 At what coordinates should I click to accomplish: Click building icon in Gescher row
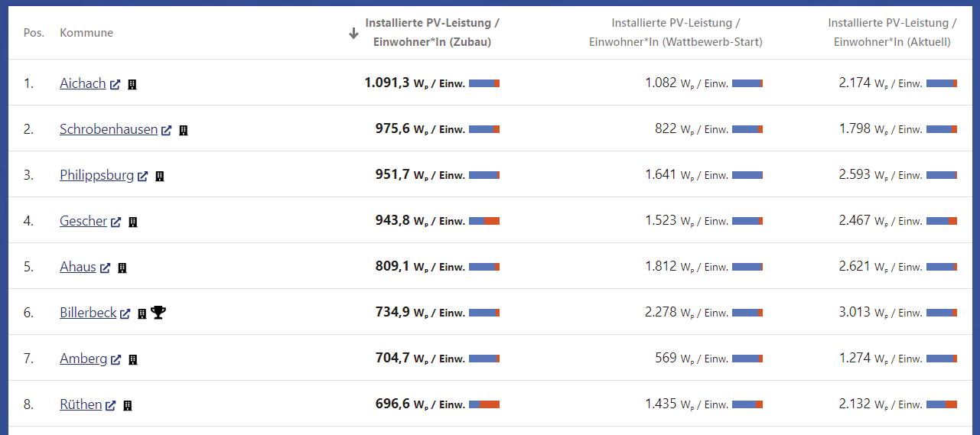[x=132, y=222]
